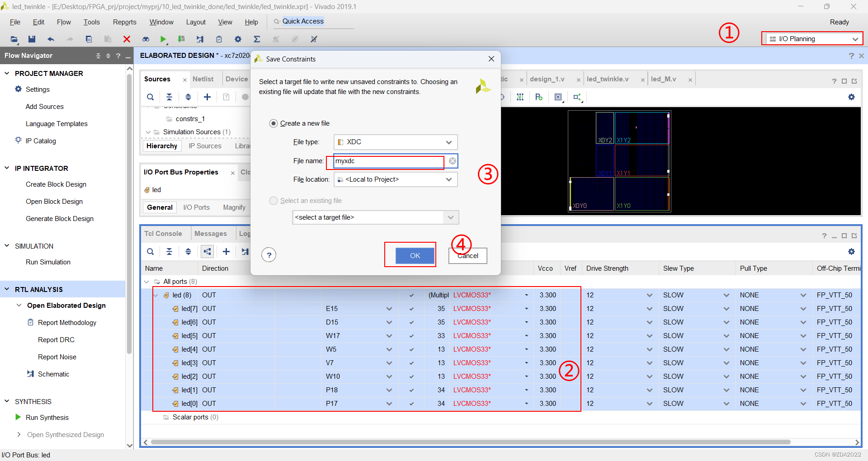Click I/O Ports panel settings gear icon
868x461 pixels.
pyautogui.click(x=851, y=252)
